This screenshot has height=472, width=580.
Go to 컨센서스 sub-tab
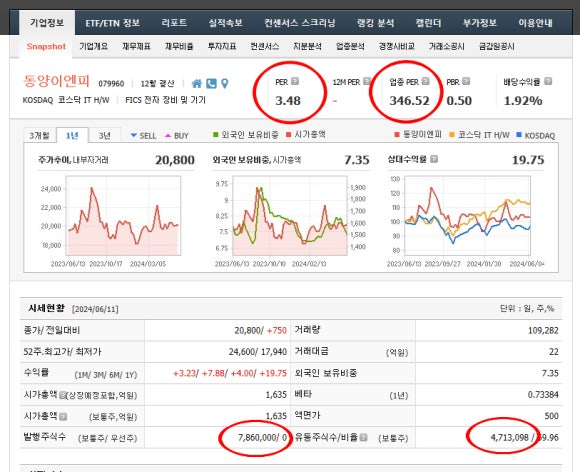264,47
